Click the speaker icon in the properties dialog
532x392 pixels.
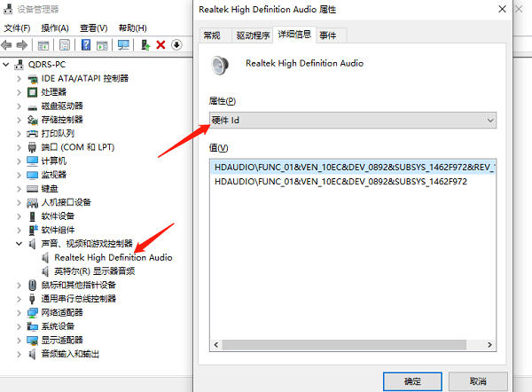pos(220,65)
